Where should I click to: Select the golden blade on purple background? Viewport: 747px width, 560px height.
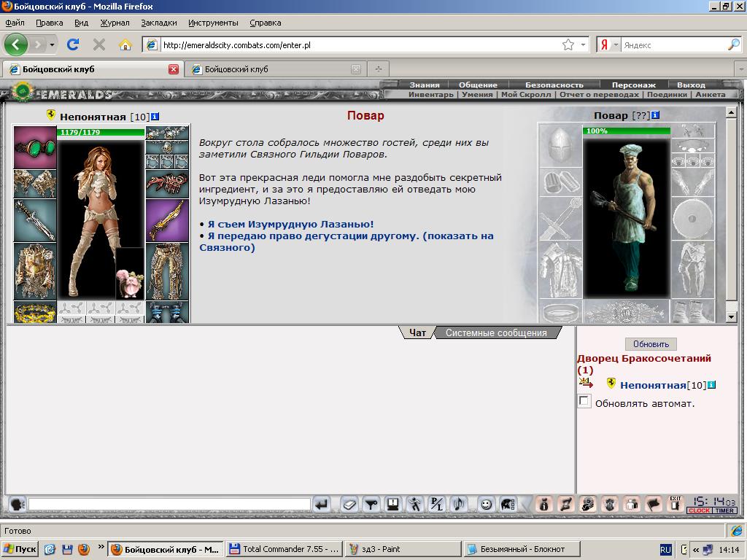coord(167,220)
